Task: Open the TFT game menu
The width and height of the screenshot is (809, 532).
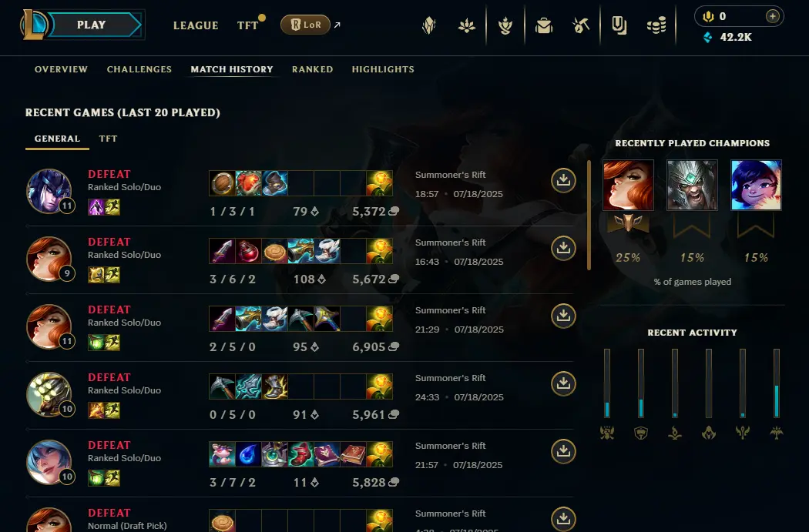Action: tap(247, 25)
